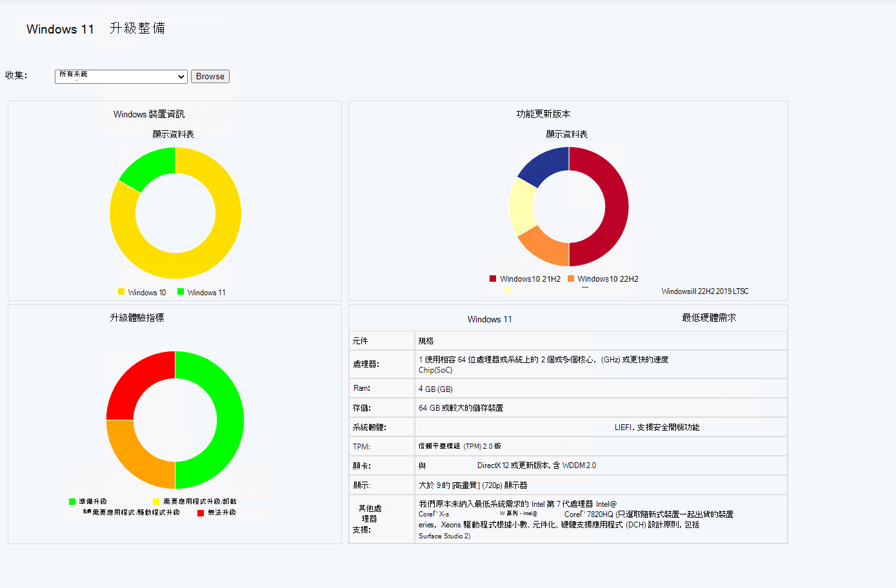Click the 'Windows 裝置資訊' chart title
Screen dimensions: 896x588
click(149, 114)
